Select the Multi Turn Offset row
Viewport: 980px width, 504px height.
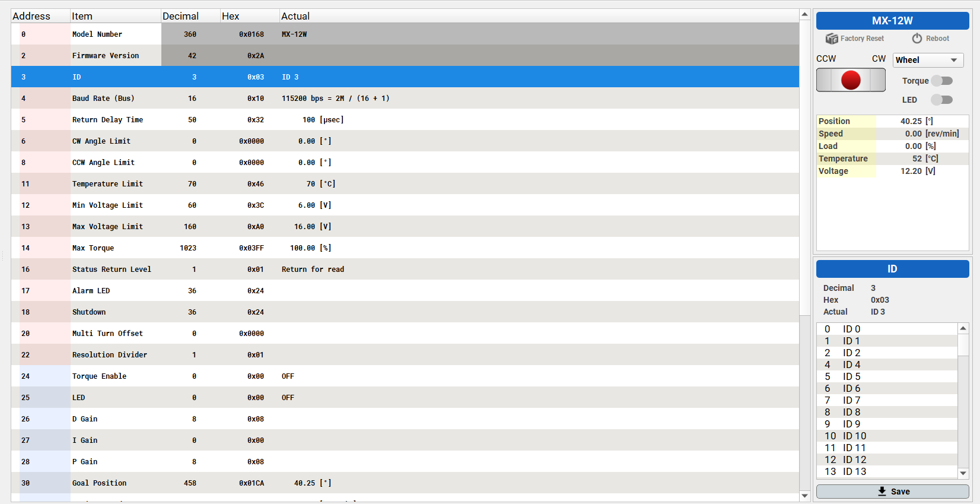[405, 333]
